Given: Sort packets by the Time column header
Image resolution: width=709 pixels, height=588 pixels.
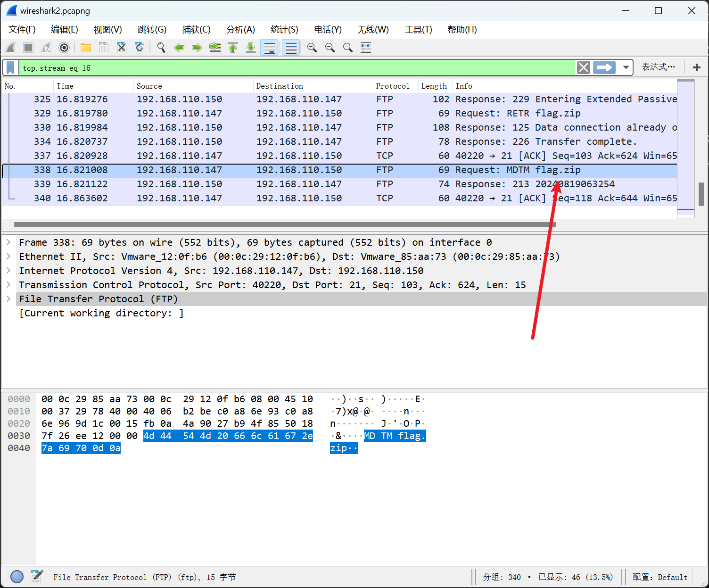Looking at the screenshot, I should click(x=93, y=86).
